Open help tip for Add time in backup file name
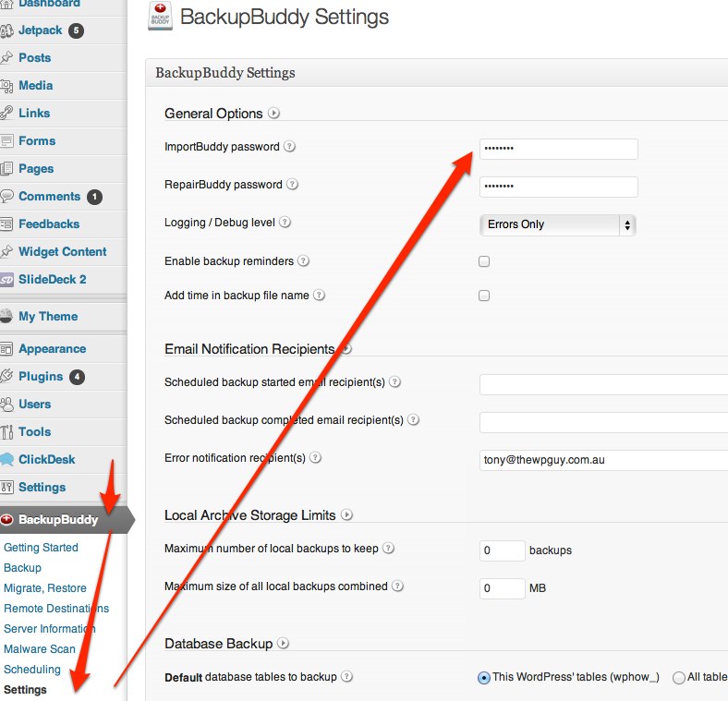 (x=319, y=296)
